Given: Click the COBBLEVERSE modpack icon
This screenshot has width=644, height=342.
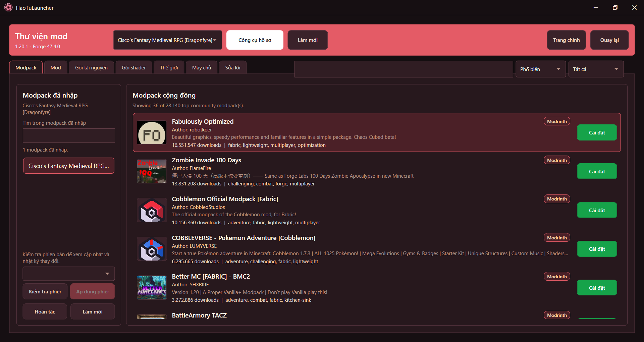Looking at the screenshot, I should (152, 249).
